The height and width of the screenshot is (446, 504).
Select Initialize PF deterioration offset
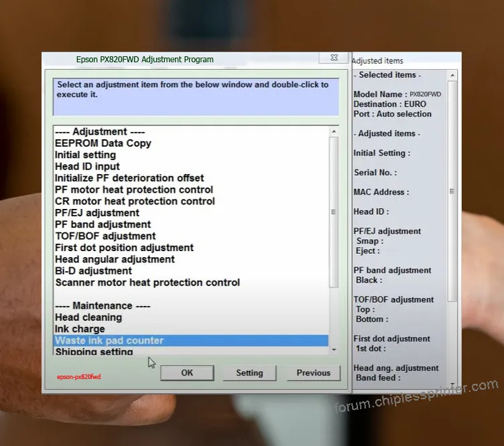coord(129,178)
